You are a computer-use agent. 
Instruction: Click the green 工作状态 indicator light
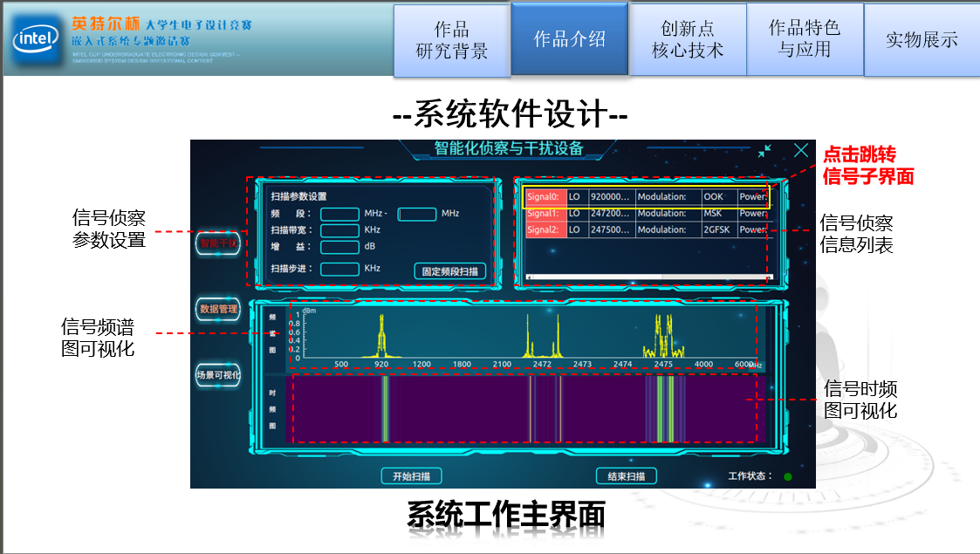coord(787,476)
